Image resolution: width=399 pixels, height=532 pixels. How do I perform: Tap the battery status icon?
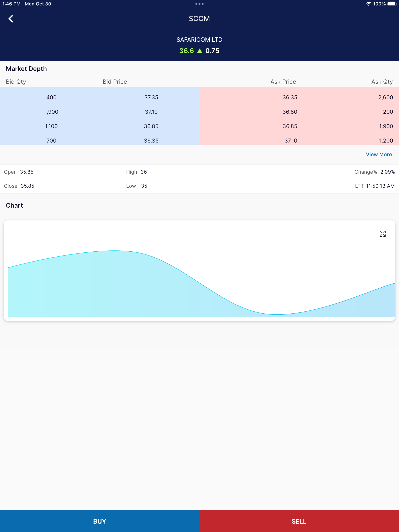pos(391,4)
